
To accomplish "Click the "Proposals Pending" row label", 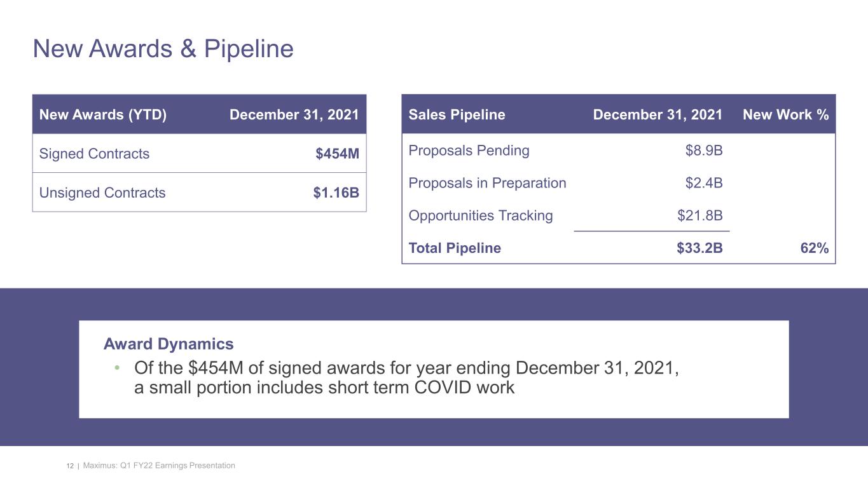I will [469, 151].
